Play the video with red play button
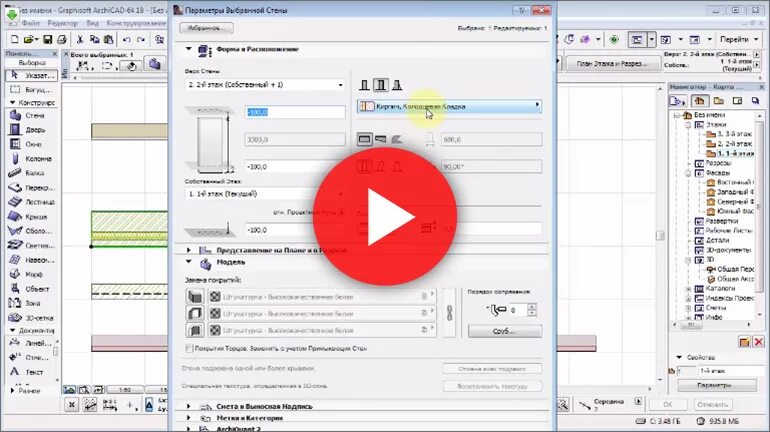 point(385,216)
